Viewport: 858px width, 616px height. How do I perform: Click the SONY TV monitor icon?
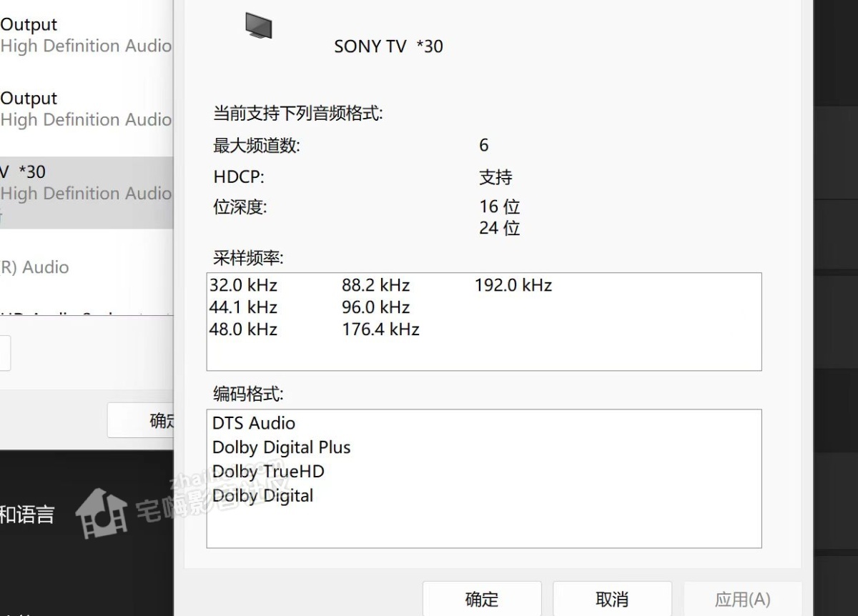pos(259,26)
